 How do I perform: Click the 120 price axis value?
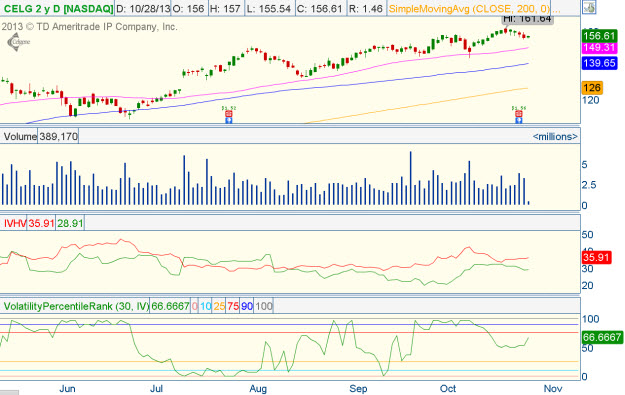(x=591, y=100)
